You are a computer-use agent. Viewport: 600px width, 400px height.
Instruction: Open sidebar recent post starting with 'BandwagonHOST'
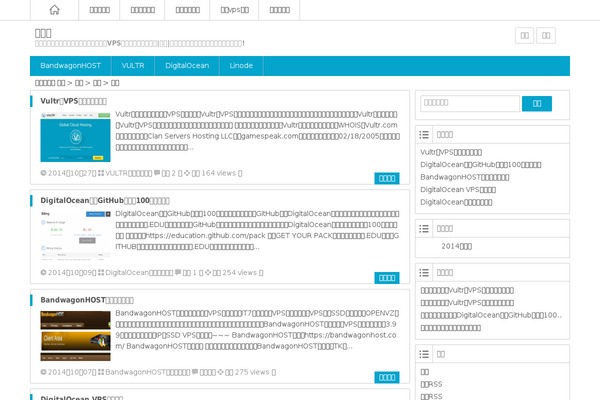(465, 177)
